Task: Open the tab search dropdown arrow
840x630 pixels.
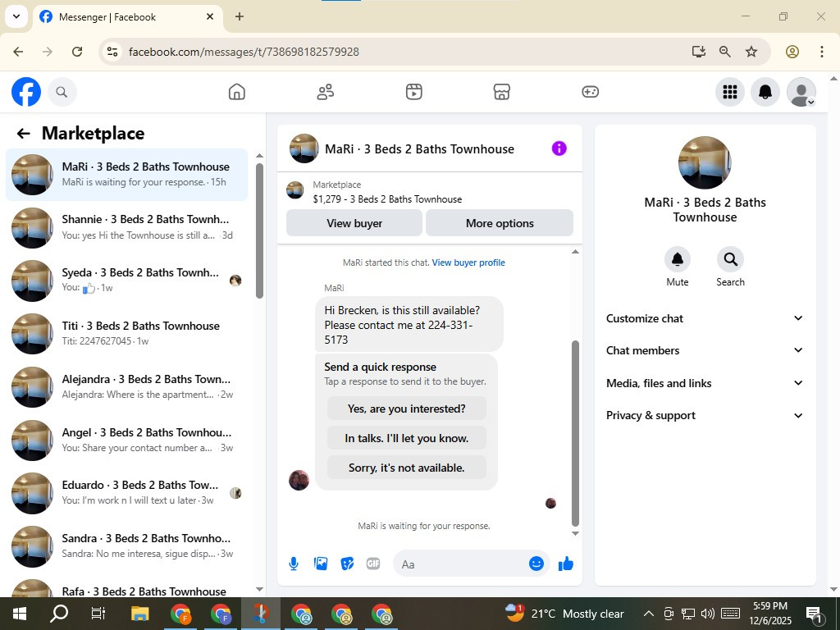Action: [x=16, y=16]
